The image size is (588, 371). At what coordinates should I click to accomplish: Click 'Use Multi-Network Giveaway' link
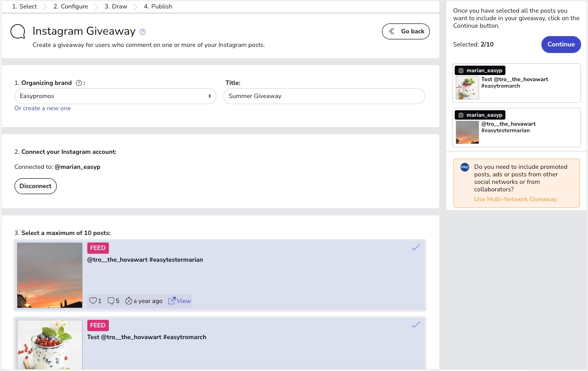click(x=515, y=199)
